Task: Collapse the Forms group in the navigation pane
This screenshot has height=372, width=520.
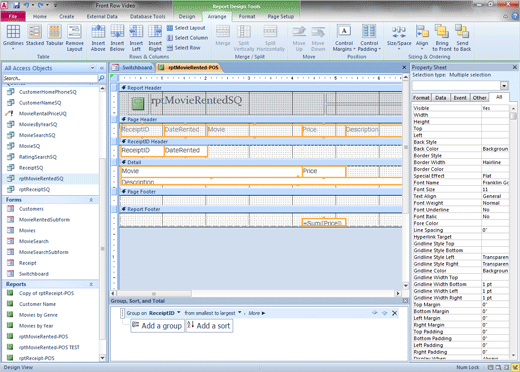Action: click(91, 200)
